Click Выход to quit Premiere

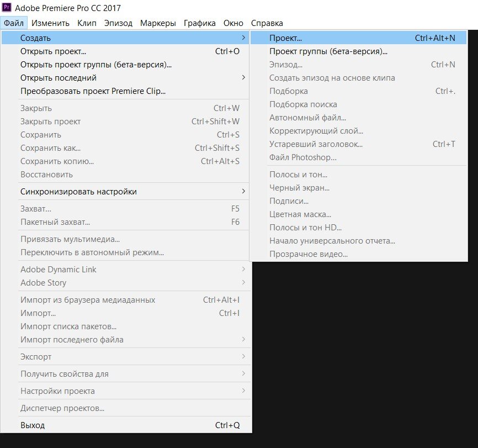pyautogui.click(x=125, y=425)
